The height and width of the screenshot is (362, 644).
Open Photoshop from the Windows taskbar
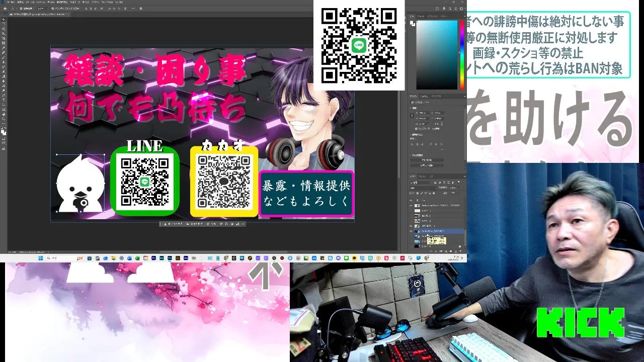[170, 258]
